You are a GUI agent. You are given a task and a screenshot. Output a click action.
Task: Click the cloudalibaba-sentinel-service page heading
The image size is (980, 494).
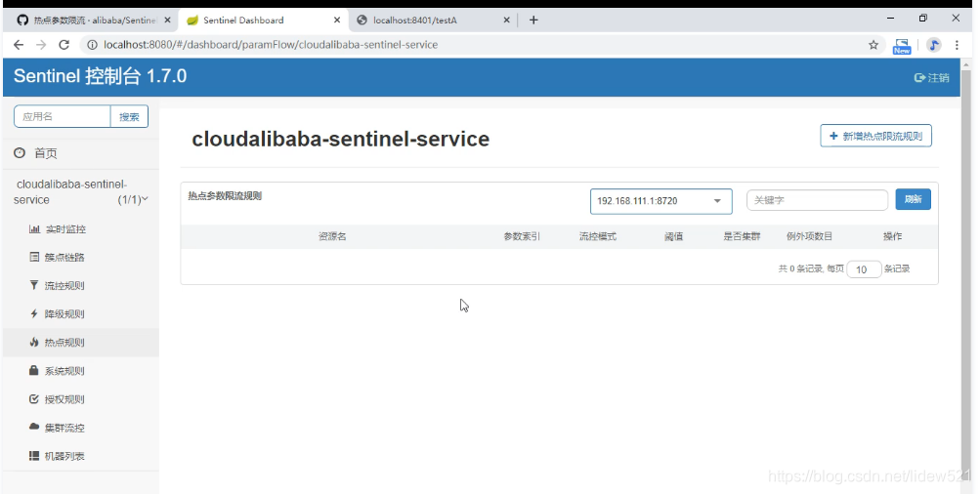click(x=341, y=139)
